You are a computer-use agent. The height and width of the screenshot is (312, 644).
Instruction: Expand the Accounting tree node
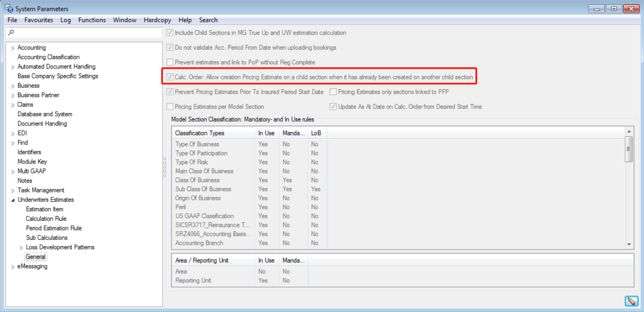[x=13, y=48]
